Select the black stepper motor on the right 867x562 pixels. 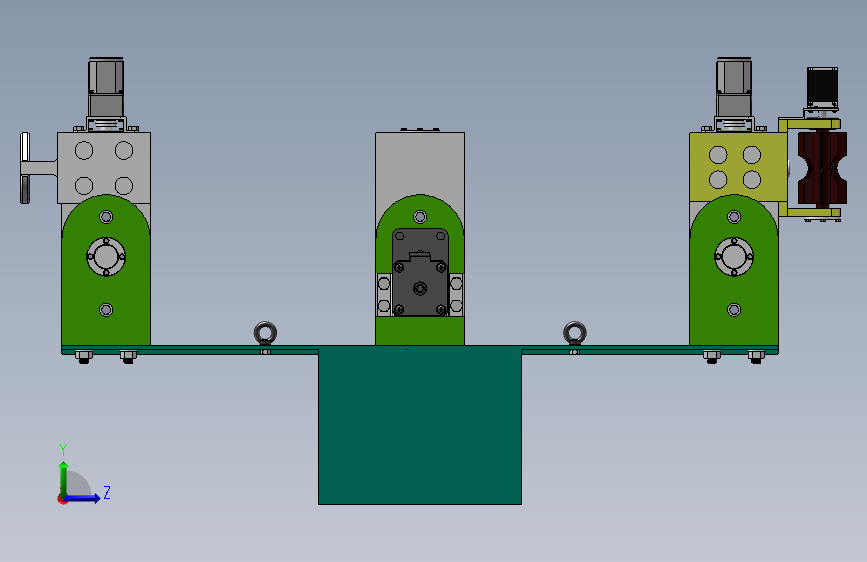pos(822,87)
